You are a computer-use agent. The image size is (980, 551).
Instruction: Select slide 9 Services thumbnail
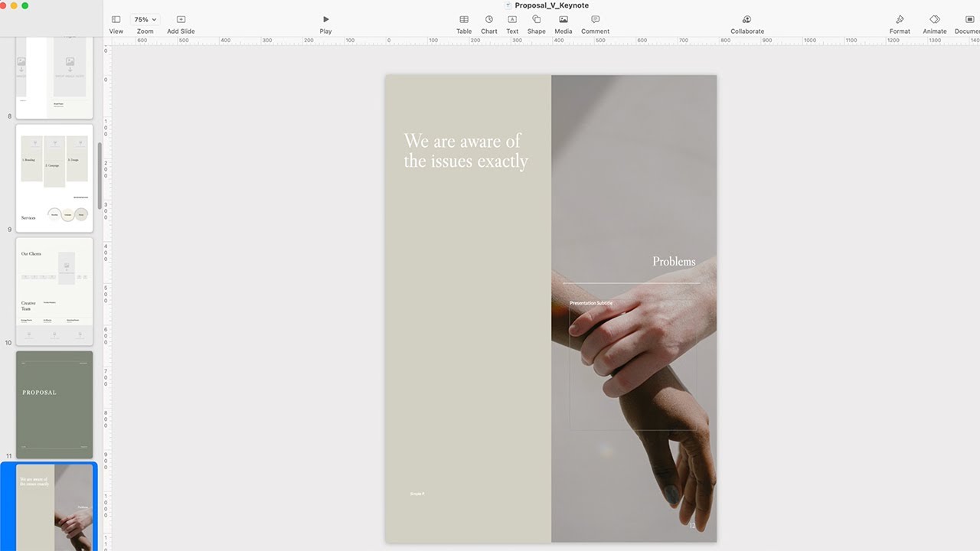(54, 178)
